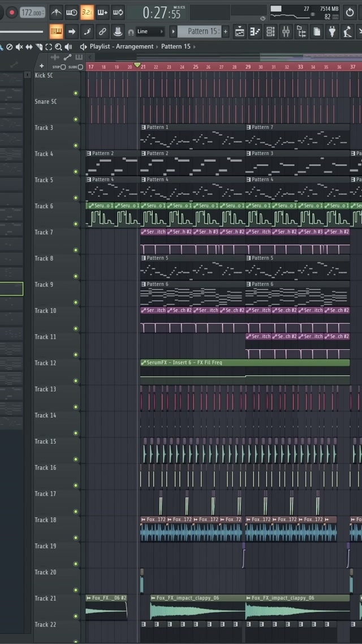This screenshot has width=362, height=644.
Task: Open the piano roll view
Action: 255,32
